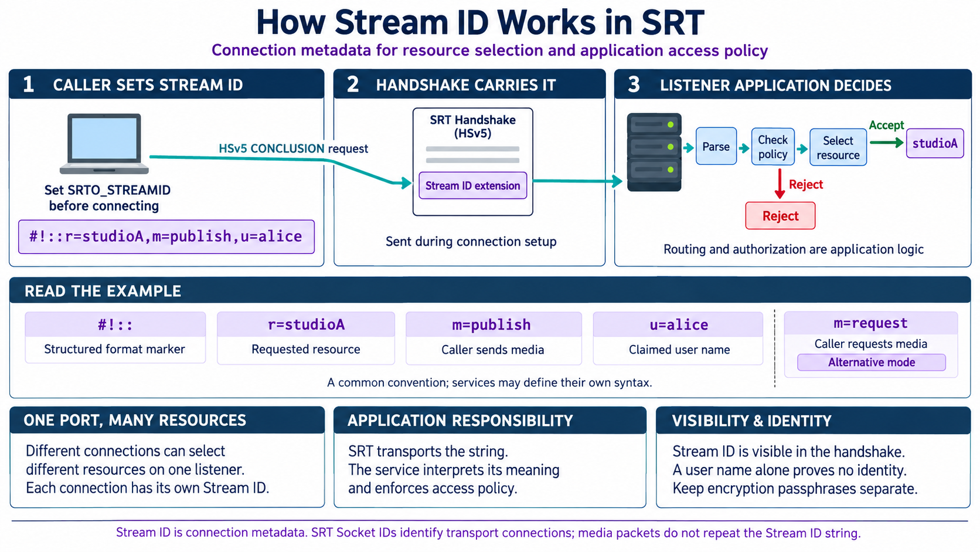Click the SRT transports the string line

point(428,452)
